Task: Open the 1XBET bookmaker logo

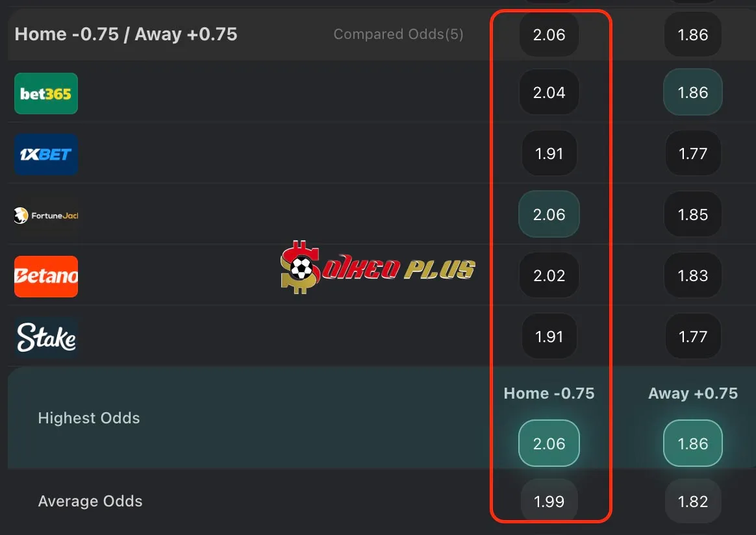Action: (46, 155)
